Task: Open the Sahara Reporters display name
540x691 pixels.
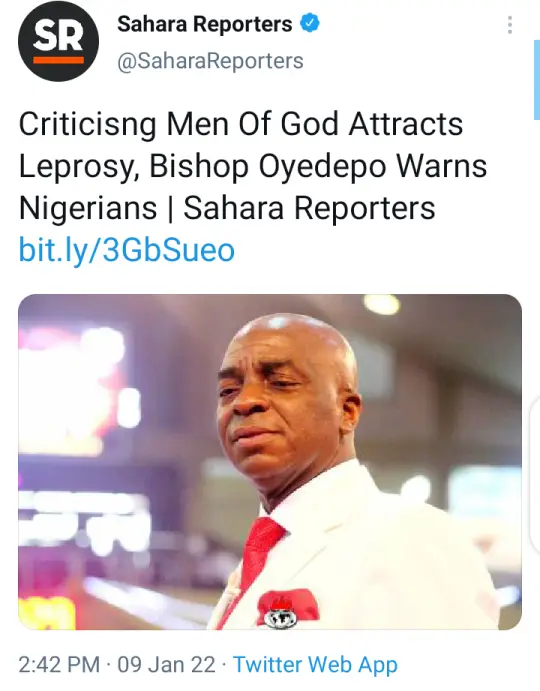Action: (205, 24)
